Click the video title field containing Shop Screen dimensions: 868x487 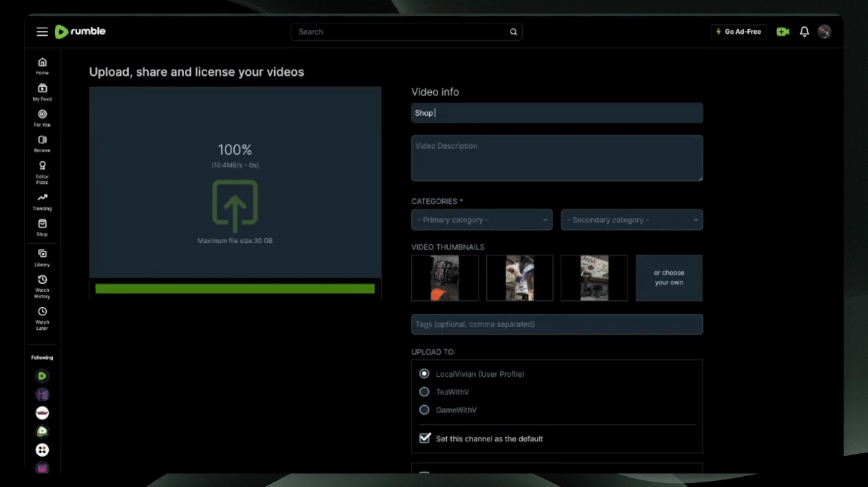(557, 113)
